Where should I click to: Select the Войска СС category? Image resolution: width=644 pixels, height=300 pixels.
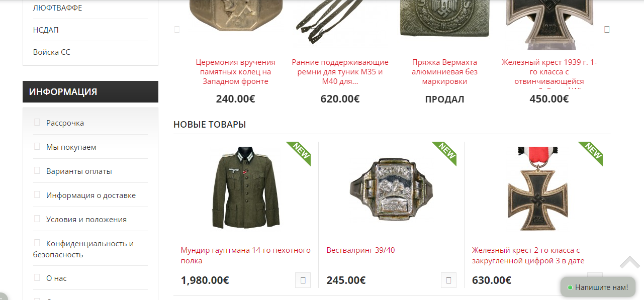click(52, 52)
